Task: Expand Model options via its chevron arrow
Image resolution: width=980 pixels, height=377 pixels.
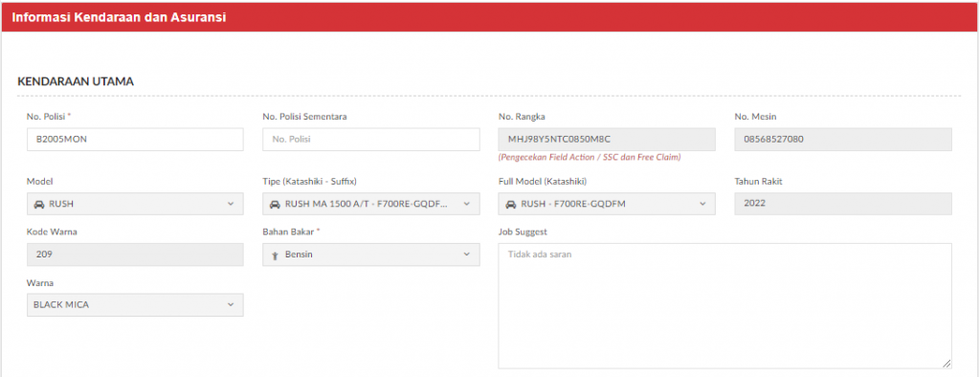Action: click(x=230, y=204)
